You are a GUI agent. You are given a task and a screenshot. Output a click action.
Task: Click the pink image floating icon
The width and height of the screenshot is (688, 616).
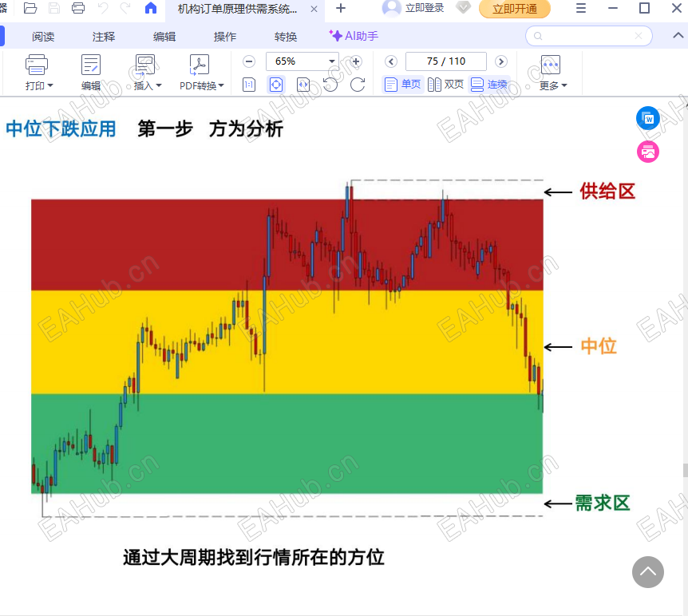pyautogui.click(x=647, y=152)
